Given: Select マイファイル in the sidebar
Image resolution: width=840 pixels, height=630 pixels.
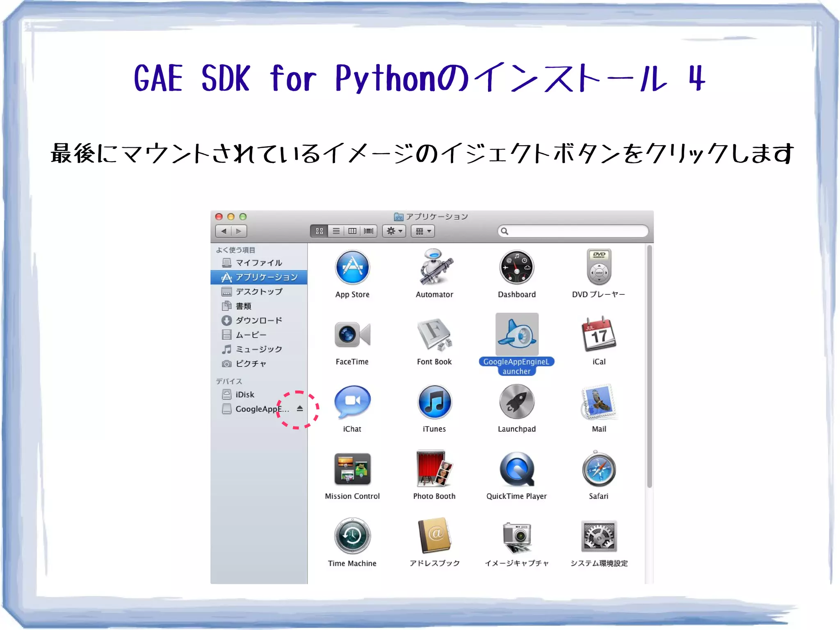Looking at the screenshot, I should pos(259,263).
